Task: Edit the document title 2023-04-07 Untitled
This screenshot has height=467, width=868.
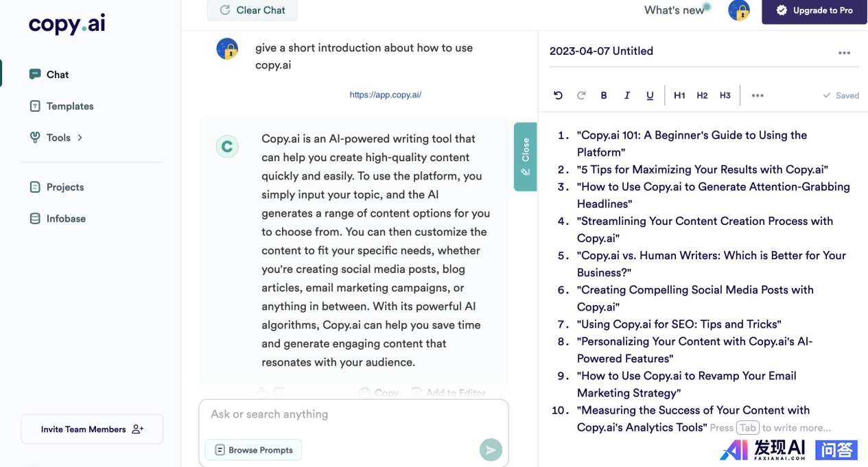Action: 601,51
